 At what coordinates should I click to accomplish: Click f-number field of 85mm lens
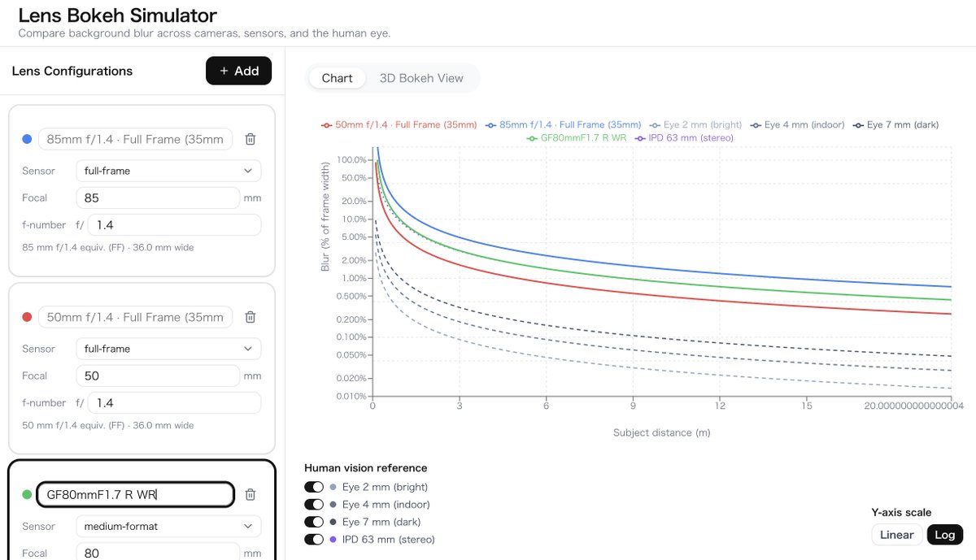click(174, 224)
